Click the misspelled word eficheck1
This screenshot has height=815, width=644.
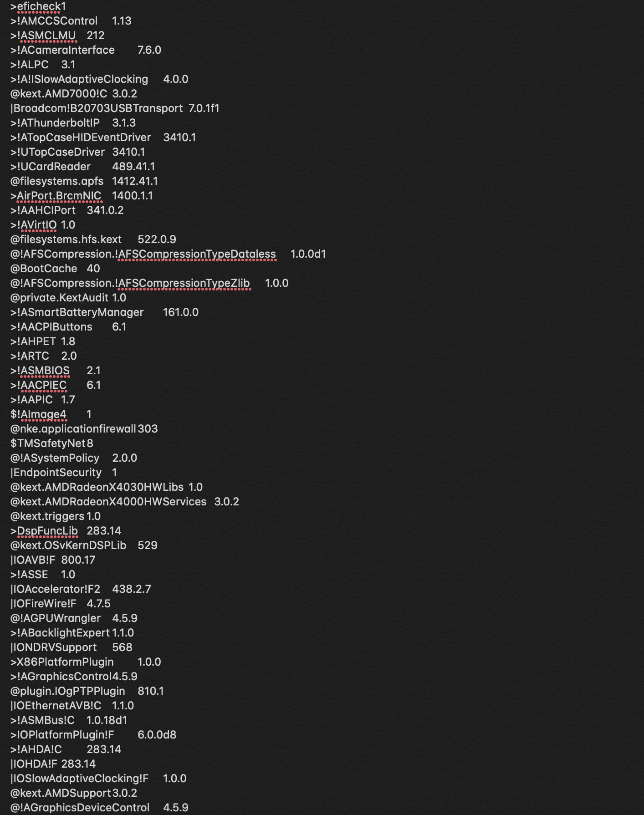(x=41, y=6)
